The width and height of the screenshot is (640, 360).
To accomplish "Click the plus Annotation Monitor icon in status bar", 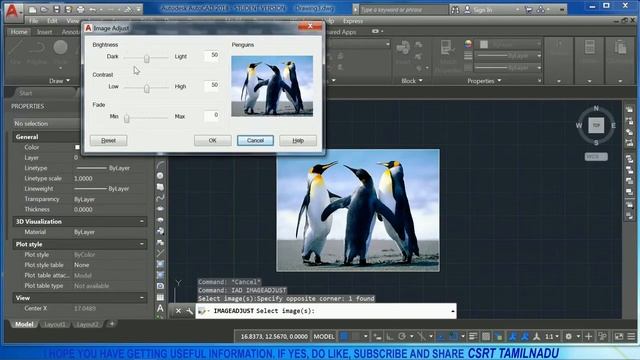I will click(x=588, y=336).
